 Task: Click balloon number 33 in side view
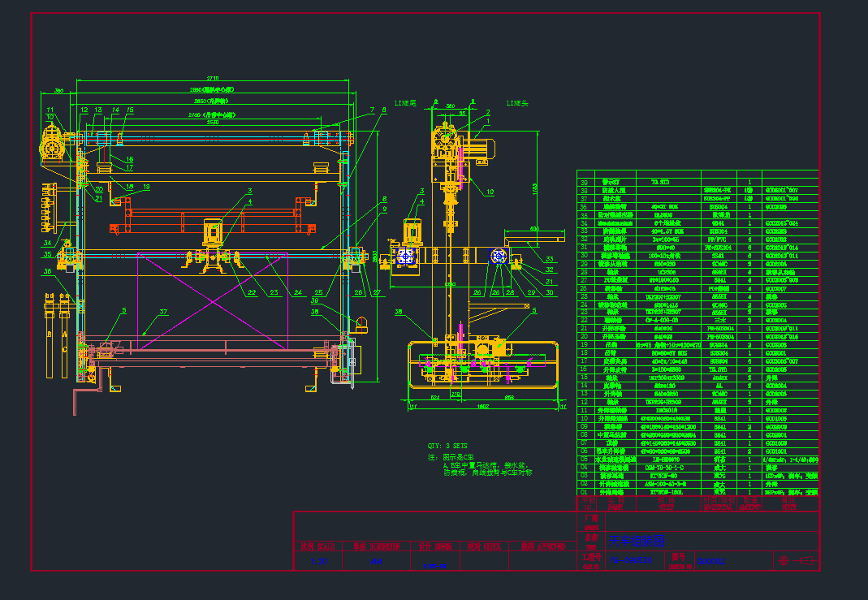(x=549, y=258)
